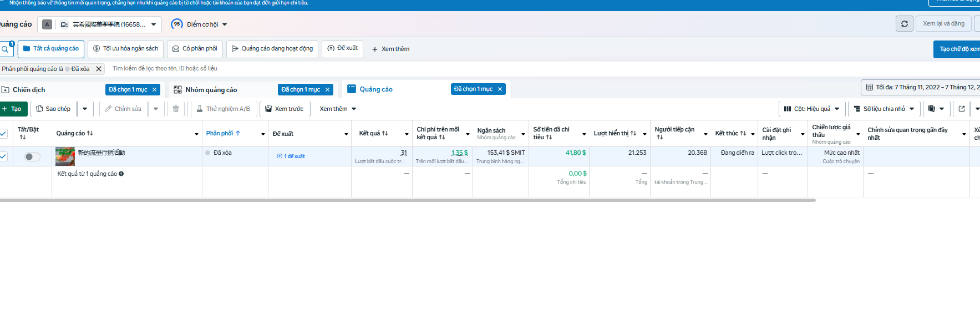Click the refresh data icon button
The height and width of the screenshot is (329, 980).
pos(904,24)
